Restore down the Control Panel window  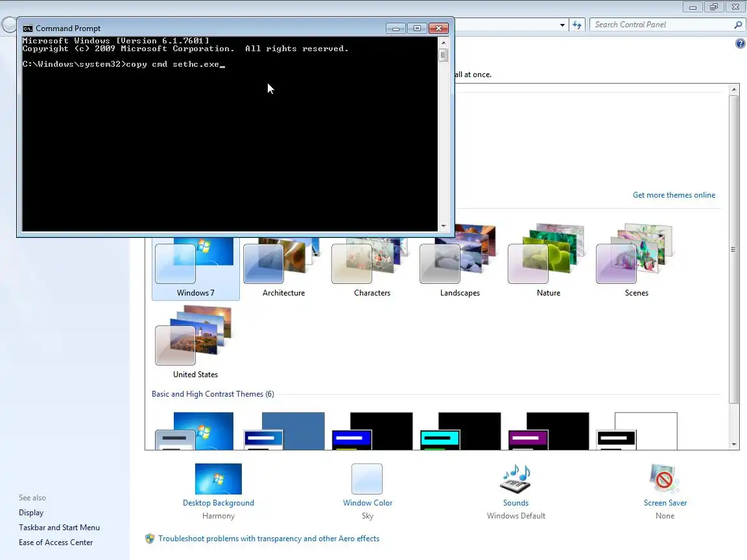[x=714, y=7]
